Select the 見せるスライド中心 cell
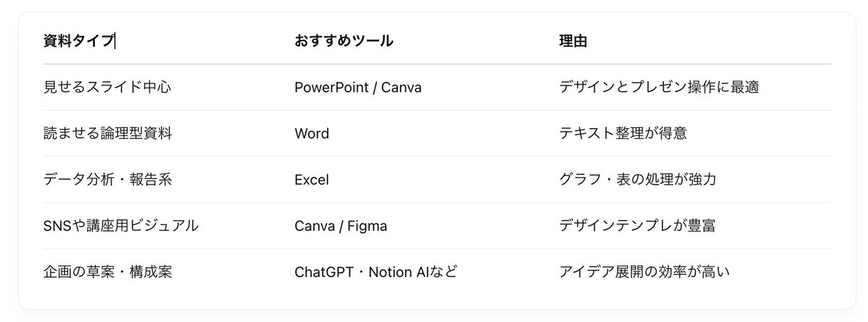This screenshot has height=322, width=868. (x=107, y=88)
